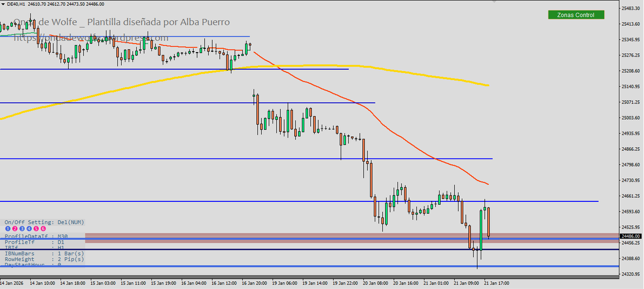Click the 19 Jan 06:00 time label

285,282
